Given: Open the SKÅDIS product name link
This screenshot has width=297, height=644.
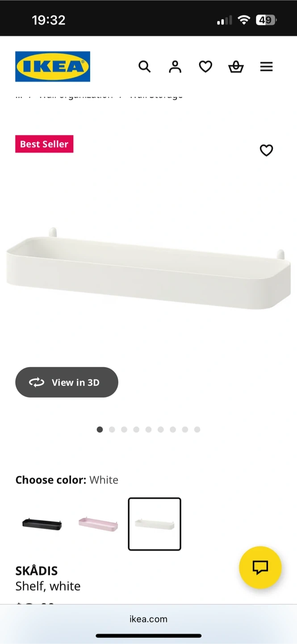Looking at the screenshot, I should tap(37, 571).
